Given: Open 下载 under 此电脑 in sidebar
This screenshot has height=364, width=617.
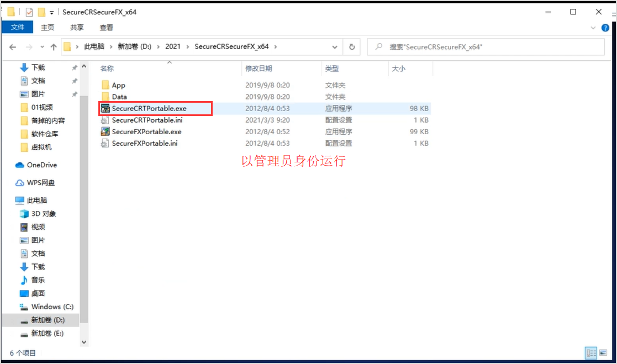Looking at the screenshot, I should point(38,267).
